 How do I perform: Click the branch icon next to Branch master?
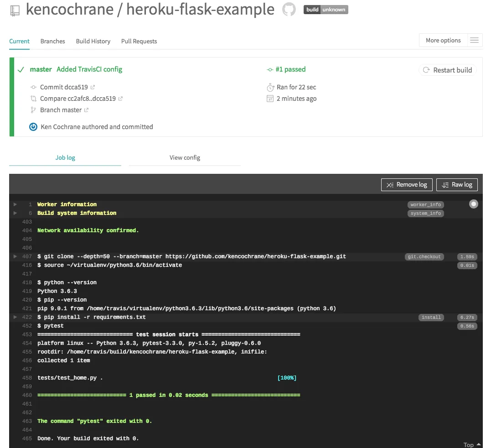(33, 110)
